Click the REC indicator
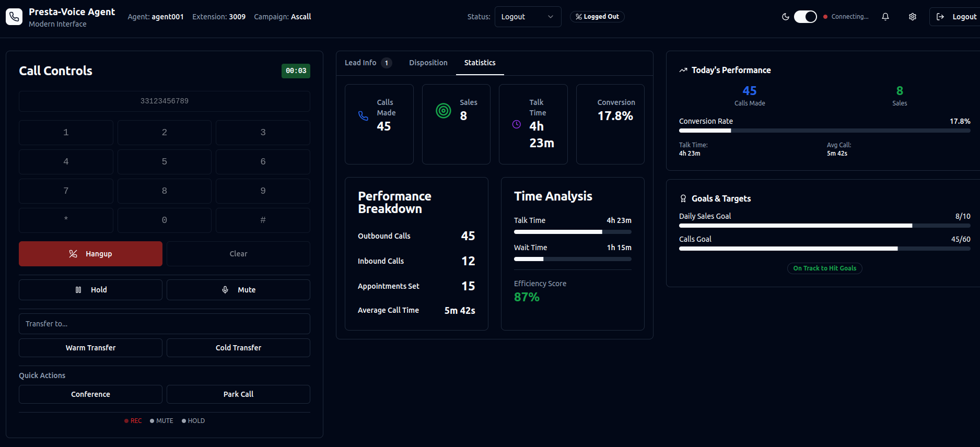980x447 pixels. pos(133,421)
